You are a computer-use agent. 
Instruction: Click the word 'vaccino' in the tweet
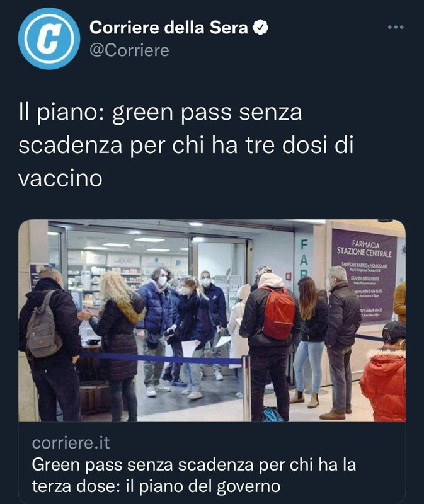[x=60, y=179]
